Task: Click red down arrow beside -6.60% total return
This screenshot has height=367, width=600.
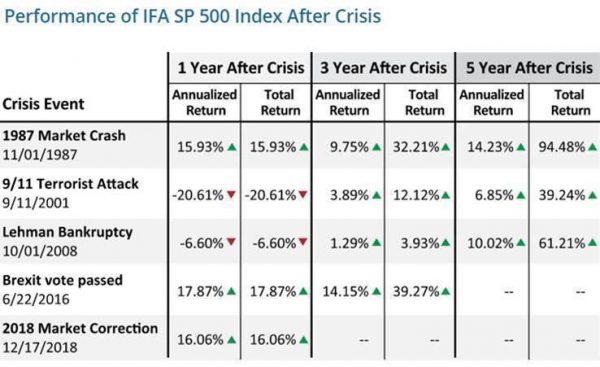Action: (303, 242)
